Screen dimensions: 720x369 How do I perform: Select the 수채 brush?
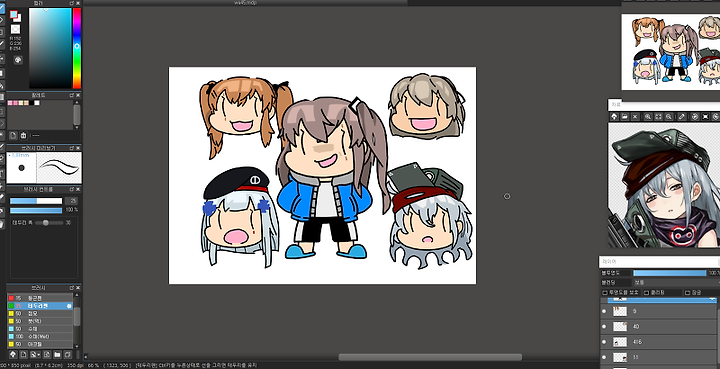[40, 329]
